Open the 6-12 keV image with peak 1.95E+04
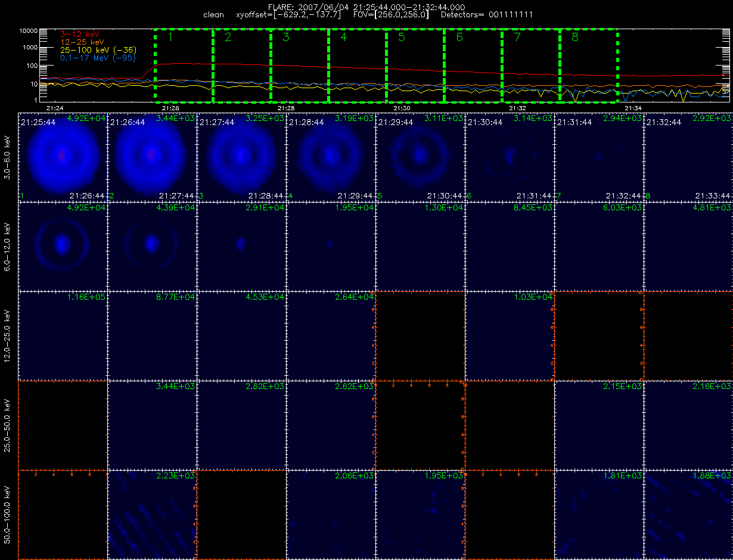 click(331, 246)
